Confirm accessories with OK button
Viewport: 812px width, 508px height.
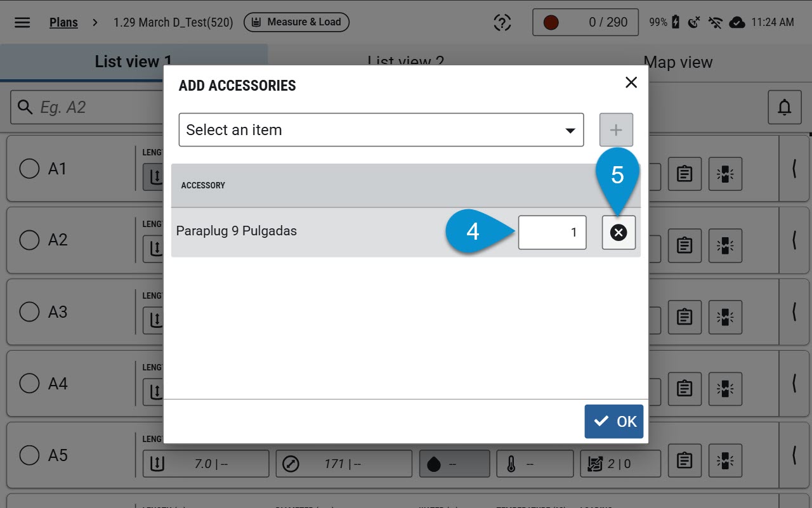614,422
